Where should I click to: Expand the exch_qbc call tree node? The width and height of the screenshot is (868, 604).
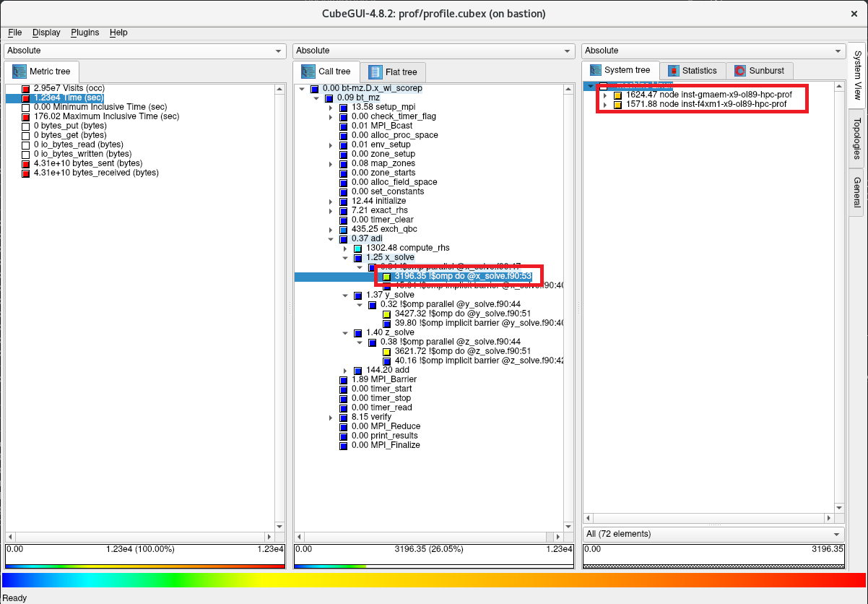coord(331,230)
